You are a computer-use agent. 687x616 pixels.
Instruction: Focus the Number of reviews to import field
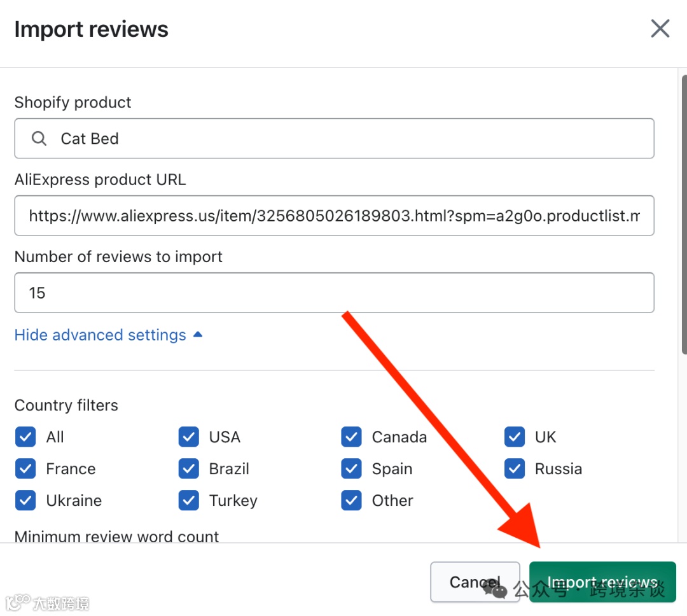click(334, 293)
